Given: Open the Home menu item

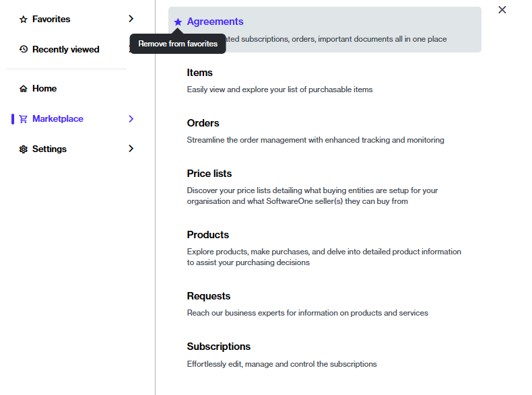Looking at the screenshot, I should [x=44, y=89].
